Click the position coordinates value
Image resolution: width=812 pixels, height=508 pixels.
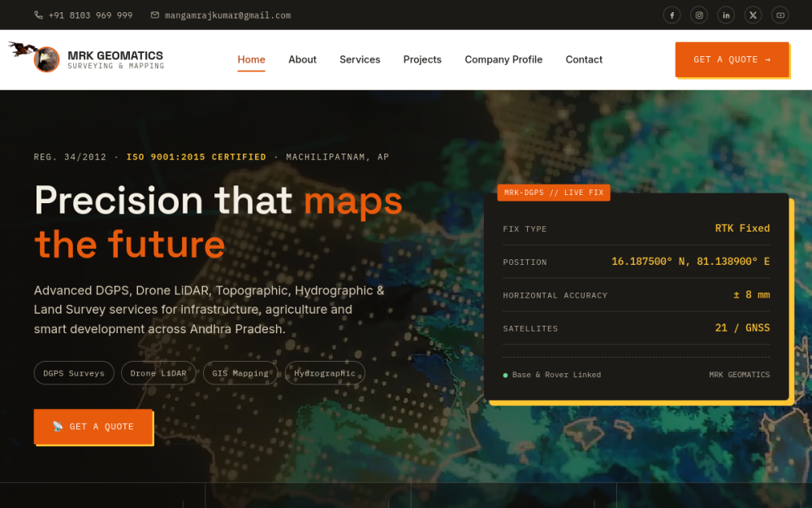[x=690, y=262]
